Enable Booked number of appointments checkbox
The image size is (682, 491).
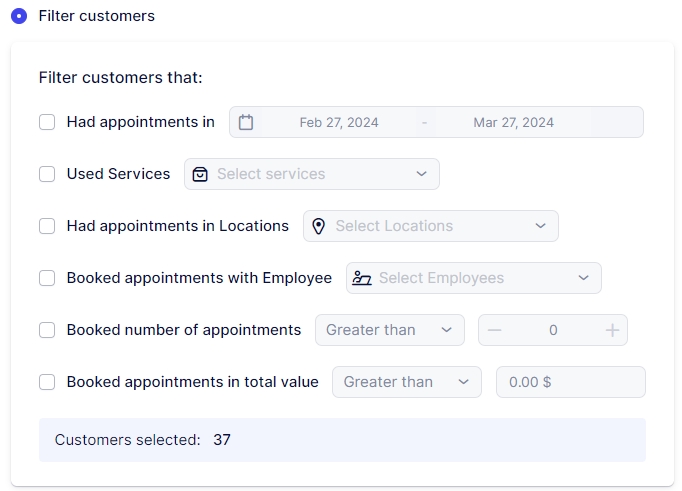(47, 330)
